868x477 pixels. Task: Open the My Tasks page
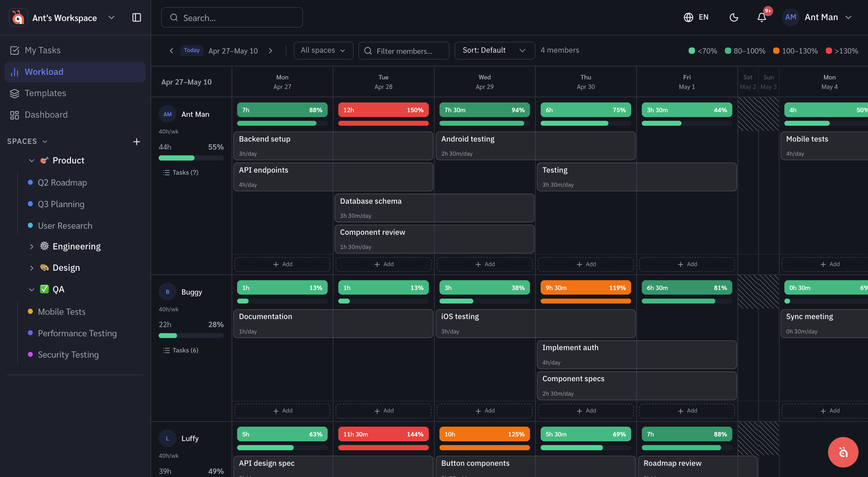75,50
